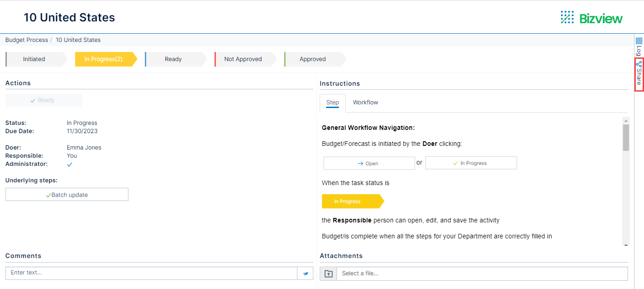Open the Log panel from the right sidebar
The height and width of the screenshot is (289, 644).
coord(638,50)
